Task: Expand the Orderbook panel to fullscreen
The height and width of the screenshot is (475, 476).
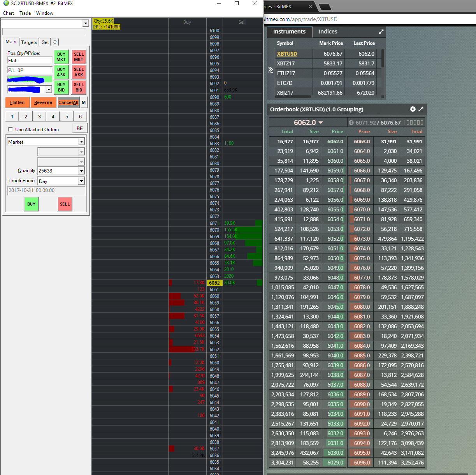Action: tap(421, 109)
